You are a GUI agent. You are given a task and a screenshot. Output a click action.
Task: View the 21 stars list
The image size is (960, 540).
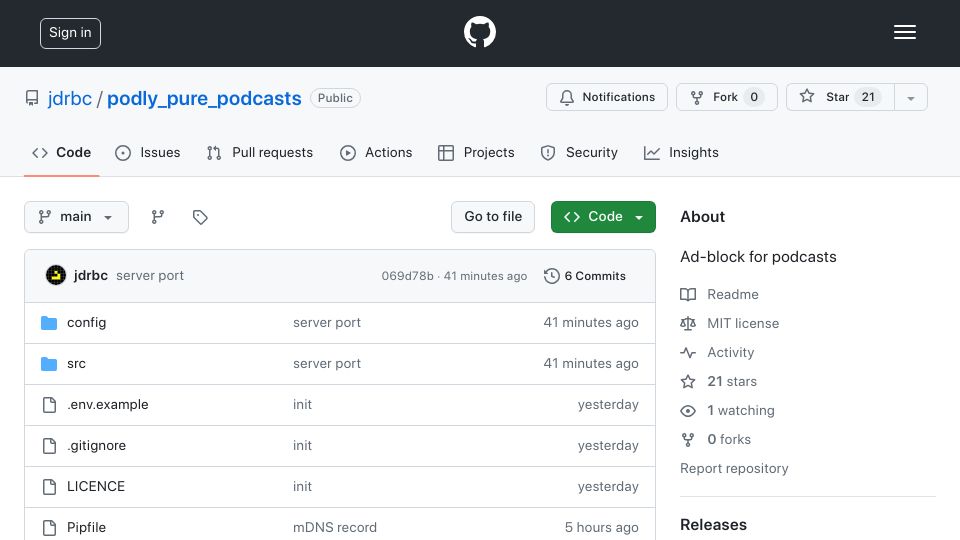click(x=732, y=381)
